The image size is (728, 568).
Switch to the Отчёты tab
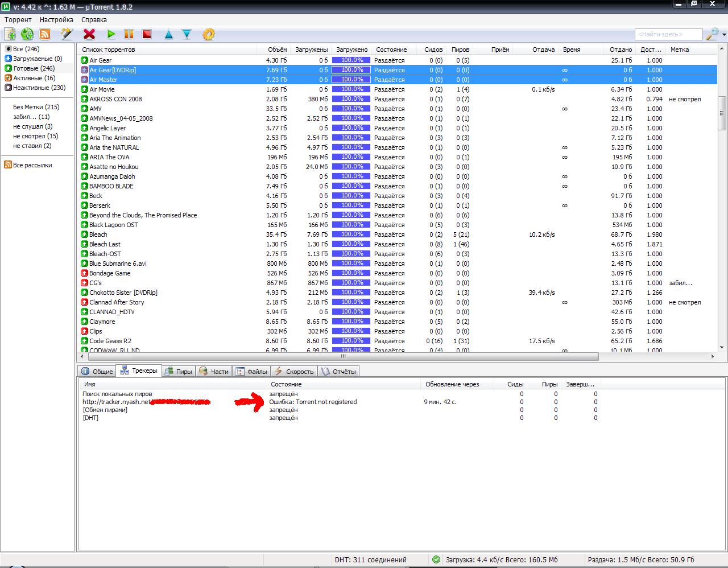pos(338,372)
